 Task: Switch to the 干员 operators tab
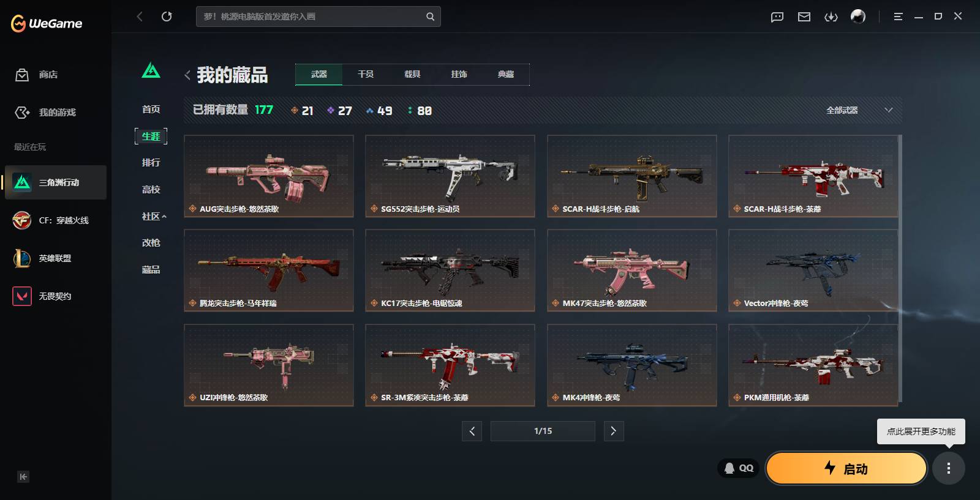(366, 74)
